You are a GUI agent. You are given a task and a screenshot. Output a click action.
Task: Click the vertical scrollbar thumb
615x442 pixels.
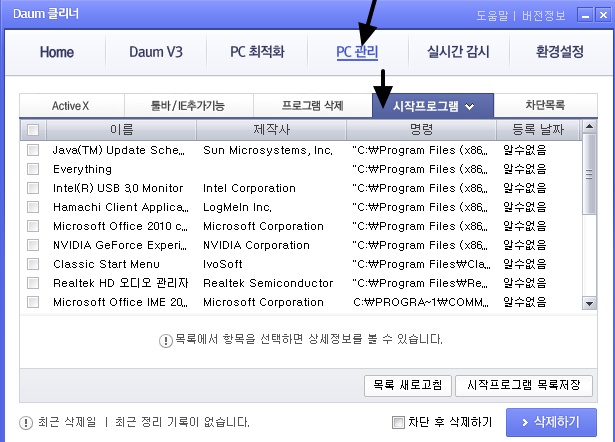coord(589,174)
